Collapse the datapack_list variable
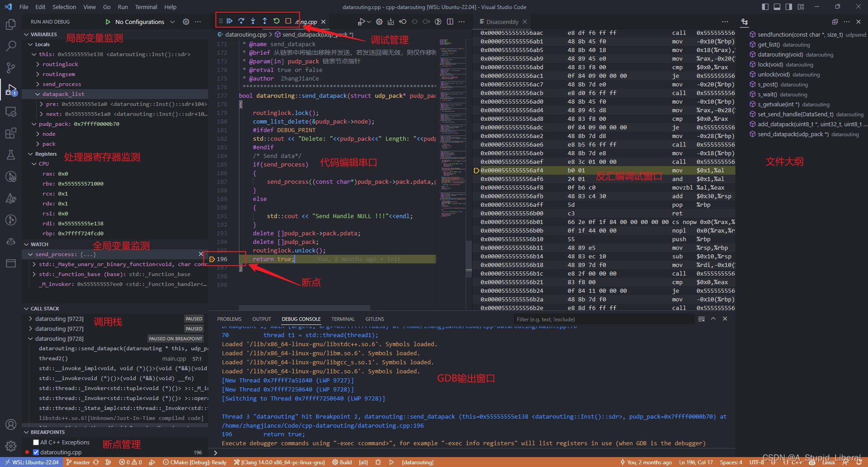 (x=38, y=94)
